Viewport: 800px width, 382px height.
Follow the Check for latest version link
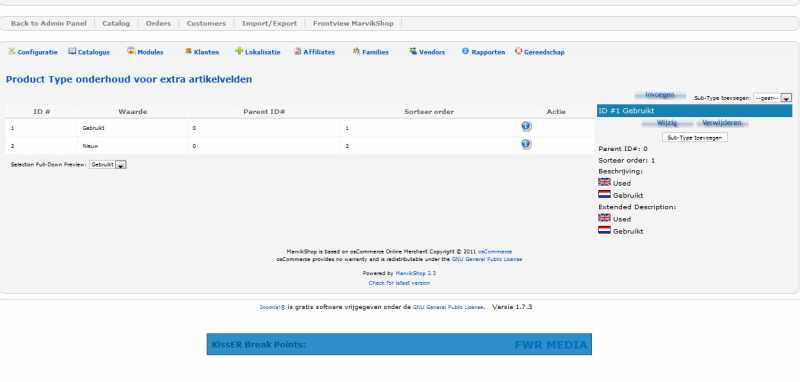point(399,283)
